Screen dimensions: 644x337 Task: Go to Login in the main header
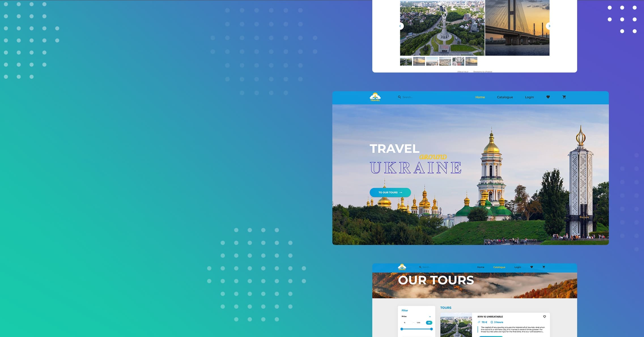tap(529, 97)
